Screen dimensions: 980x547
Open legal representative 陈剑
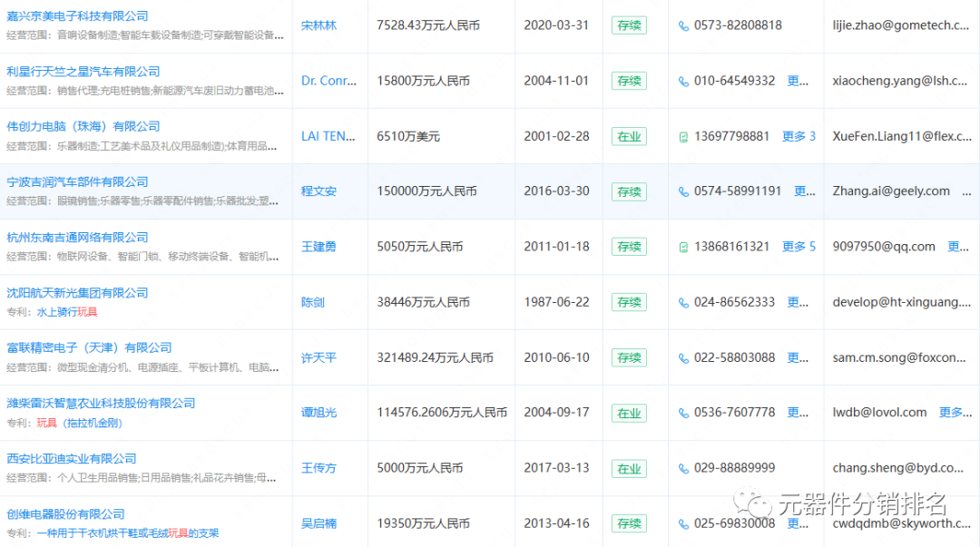click(x=313, y=302)
